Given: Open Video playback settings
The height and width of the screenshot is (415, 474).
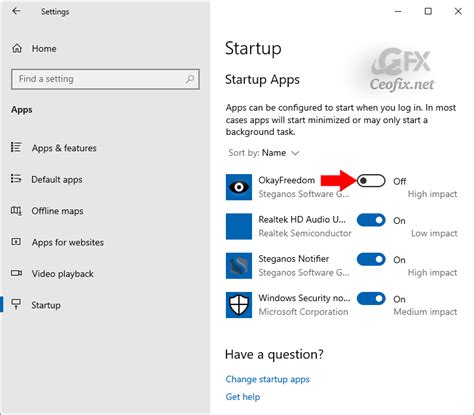Looking at the screenshot, I should [106, 274].
